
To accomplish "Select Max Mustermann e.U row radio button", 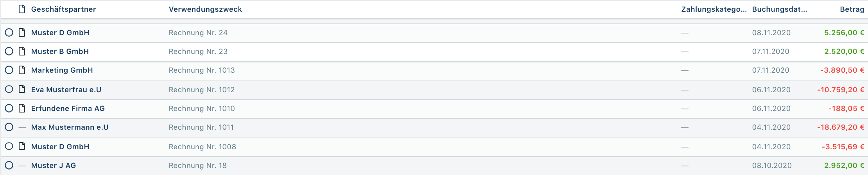I will point(9,127).
